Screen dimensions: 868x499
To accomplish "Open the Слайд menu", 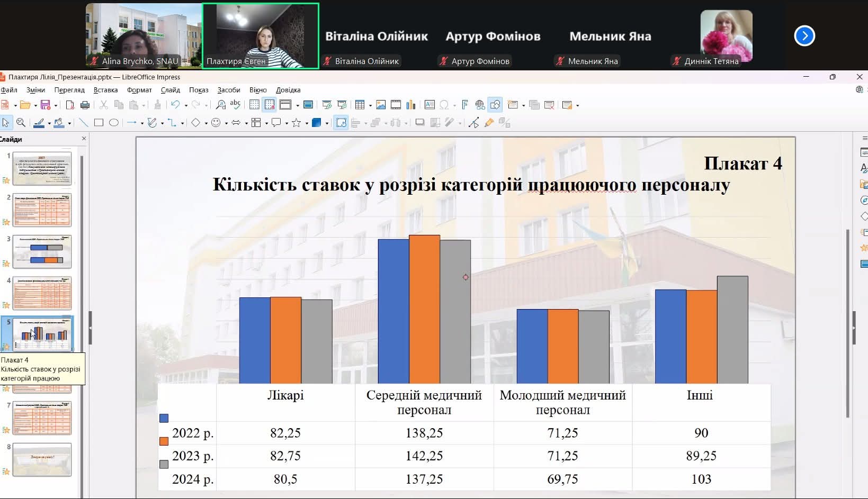I will 170,90.
